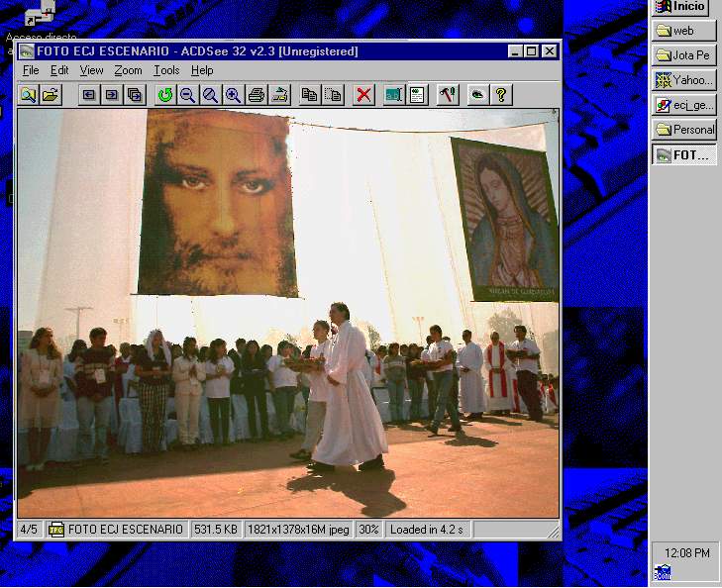Click the ACDSee title bar icon
This screenshot has height=588, width=722.
[x=27, y=51]
